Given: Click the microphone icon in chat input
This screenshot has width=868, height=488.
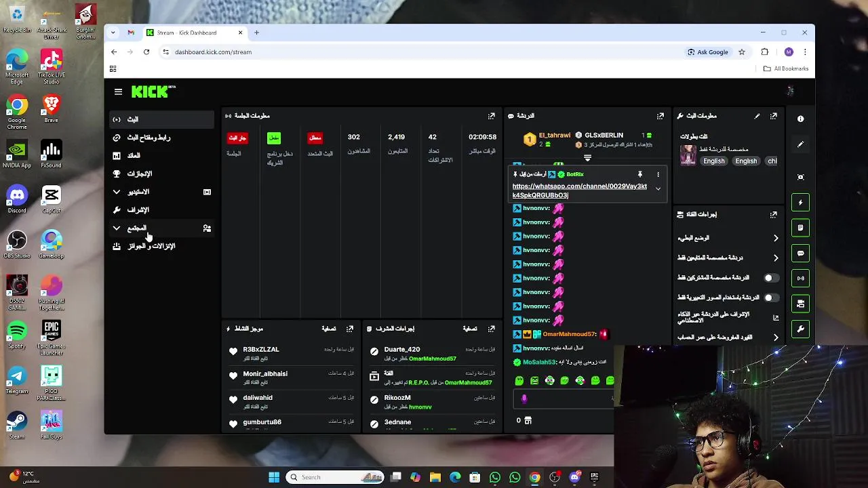Looking at the screenshot, I should coord(524,399).
